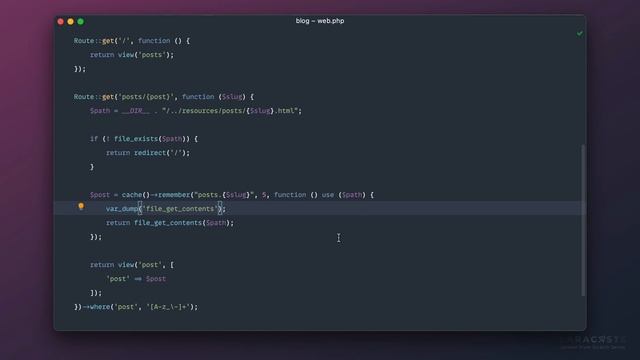Click the '[A-z_\-]+' regex string
This screenshot has width=640, height=360.
coord(168,307)
